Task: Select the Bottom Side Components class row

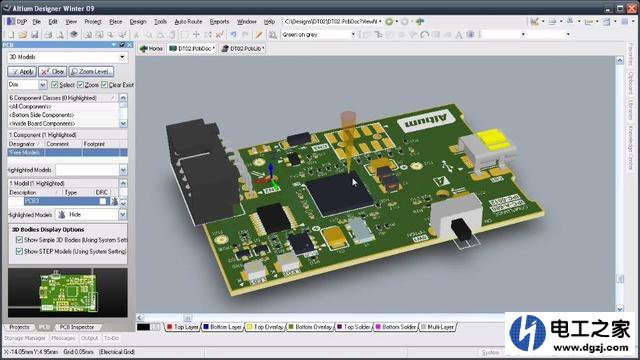Action: 64,115
